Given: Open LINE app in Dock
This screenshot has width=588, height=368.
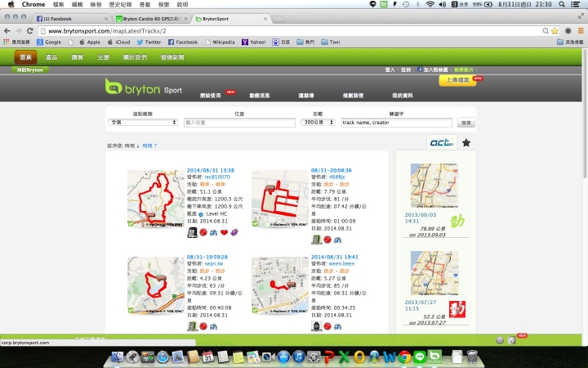Looking at the screenshot, I should coord(420,357).
